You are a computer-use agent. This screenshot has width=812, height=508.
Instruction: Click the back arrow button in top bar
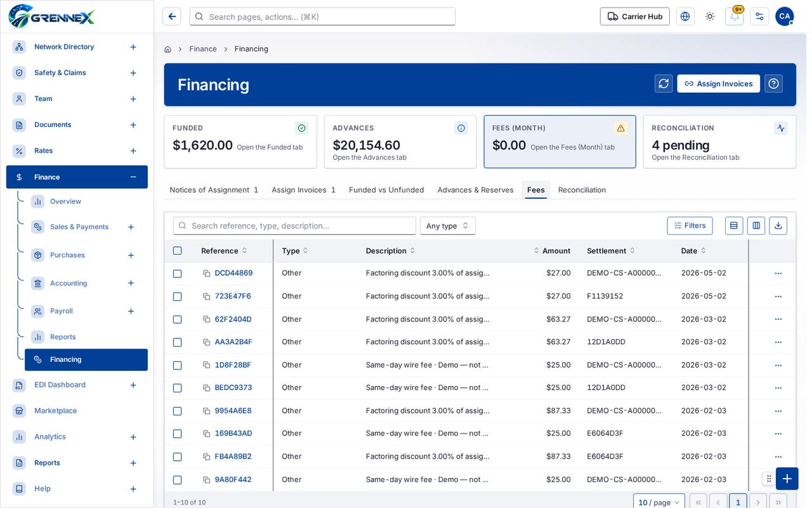pyautogui.click(x=172, y=17)
